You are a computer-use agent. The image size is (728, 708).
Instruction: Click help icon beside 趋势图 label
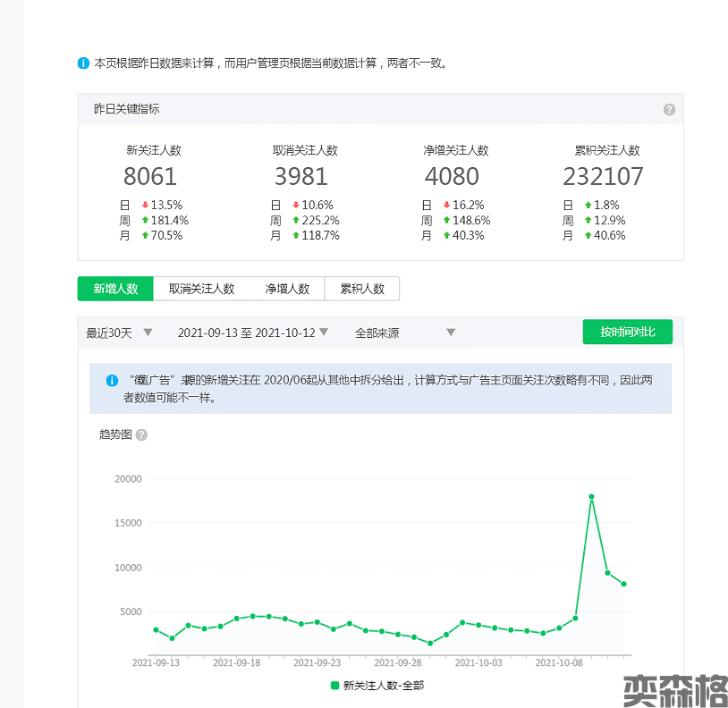[x=141, y=435]
